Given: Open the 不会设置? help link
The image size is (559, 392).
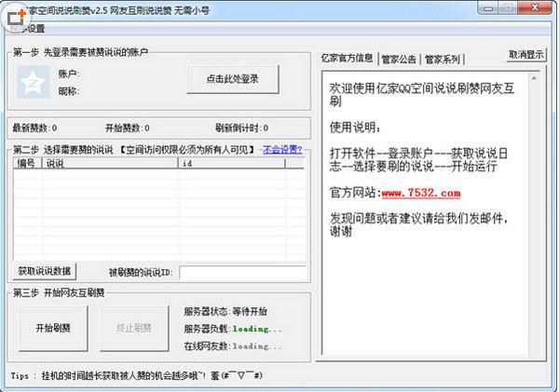Looking at the screenshot, I should click(x=281, y=149).
